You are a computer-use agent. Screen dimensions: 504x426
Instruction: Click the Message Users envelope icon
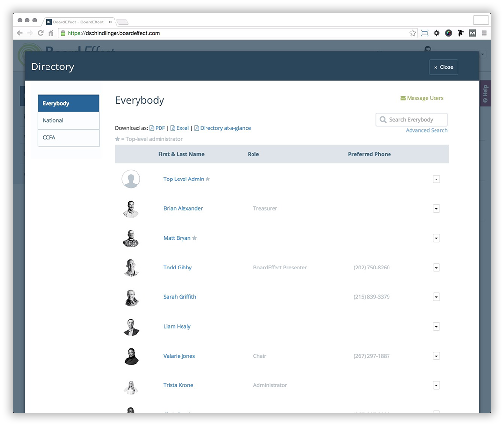[x=403, y=98]
